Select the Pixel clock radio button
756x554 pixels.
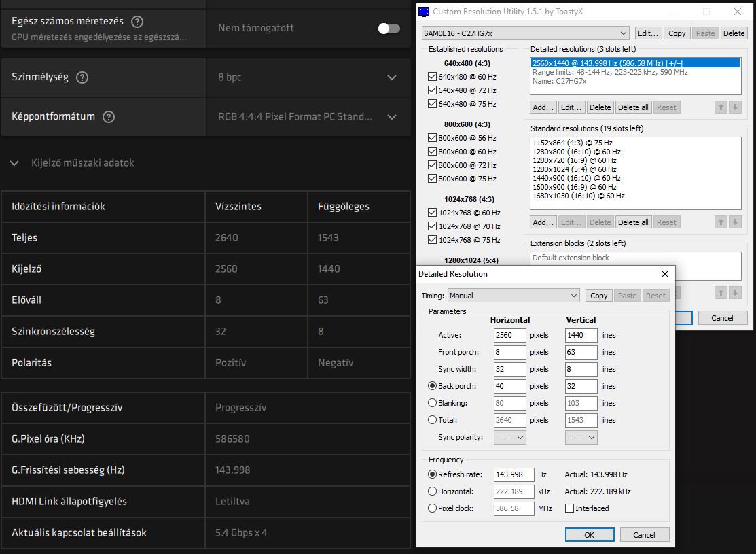click(x=433, y=508)
